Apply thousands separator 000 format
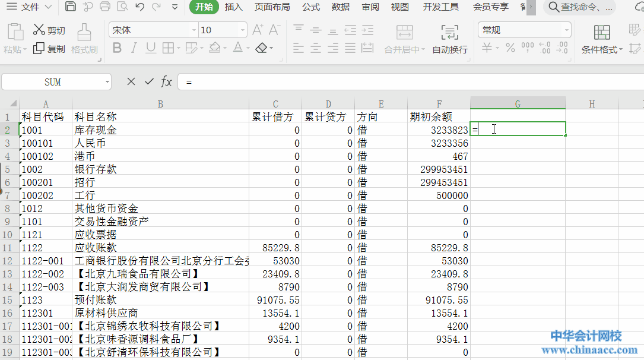Viewport: 644px width, 360px height. coord(527,48)
